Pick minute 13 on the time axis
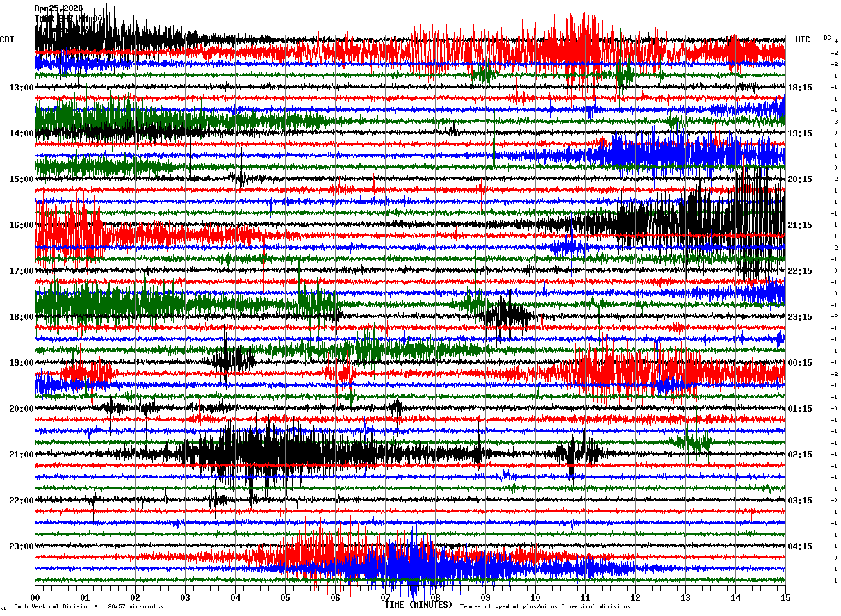This screenshot has width=841, height=616. [x=685, y=597]
